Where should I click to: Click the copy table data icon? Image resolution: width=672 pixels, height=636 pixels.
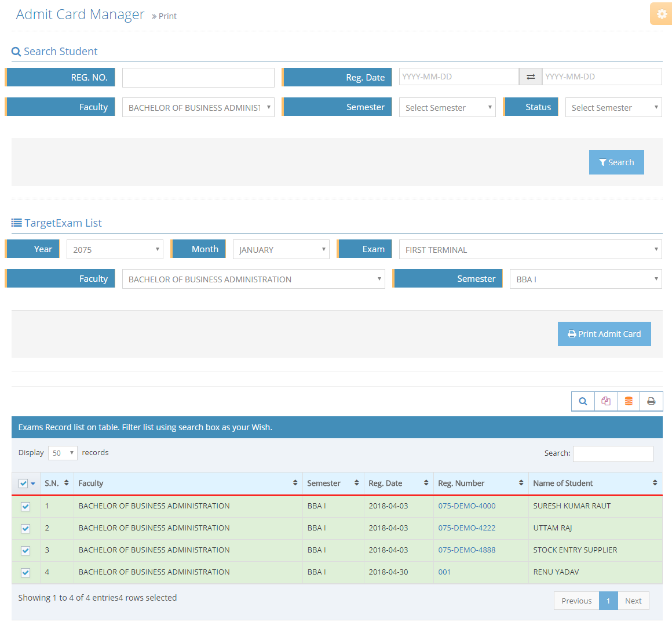(x=606, y=401)
